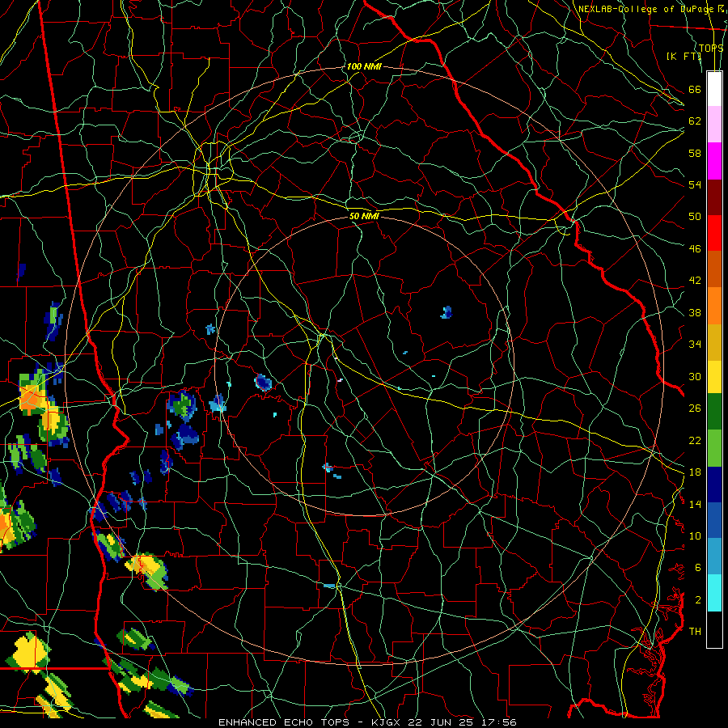
Task: Select the cyan 10 kft legend swatch
Action: (x=714, y=593)
